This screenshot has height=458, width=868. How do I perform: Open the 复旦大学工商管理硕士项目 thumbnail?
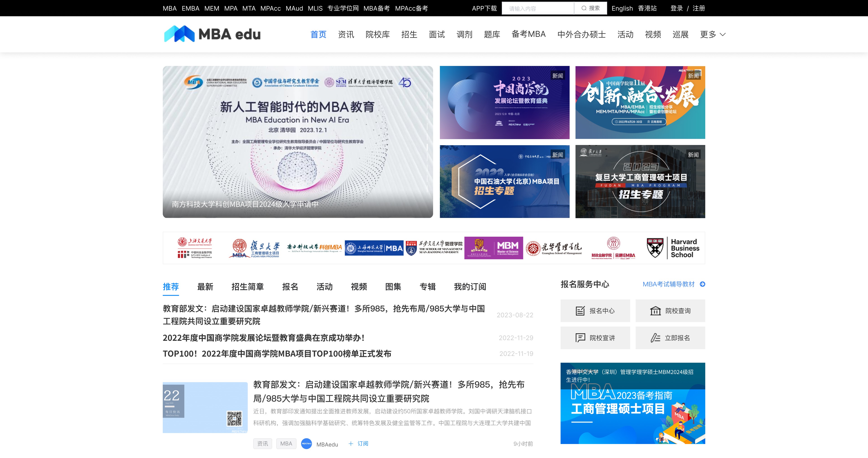pos(640,182)
